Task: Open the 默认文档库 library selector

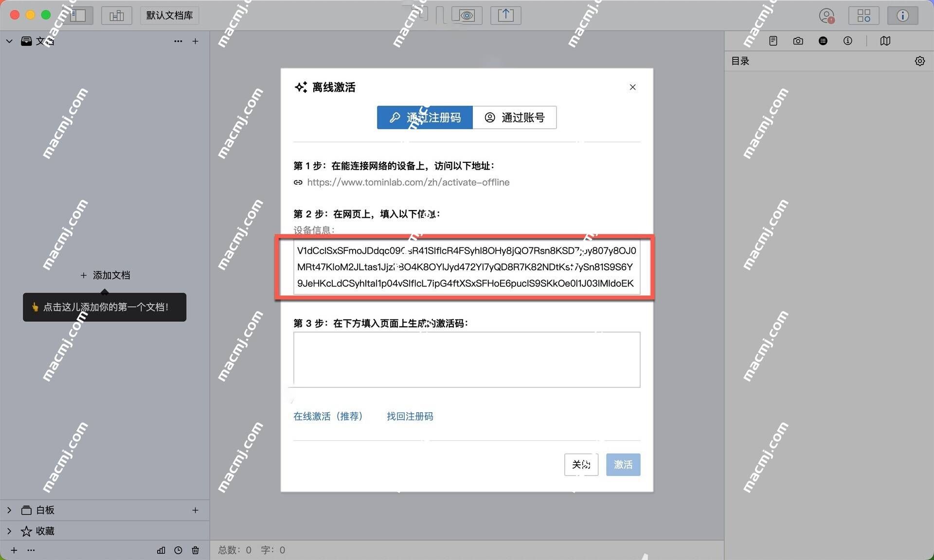Action: (170, 16)
